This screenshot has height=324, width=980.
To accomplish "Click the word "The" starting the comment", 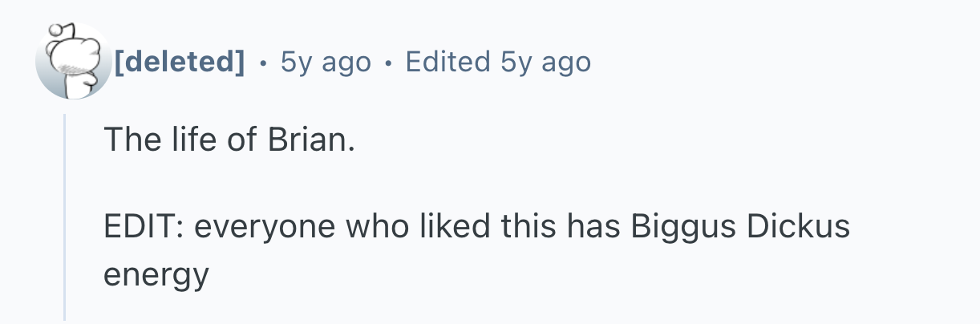I will point(128,143).
